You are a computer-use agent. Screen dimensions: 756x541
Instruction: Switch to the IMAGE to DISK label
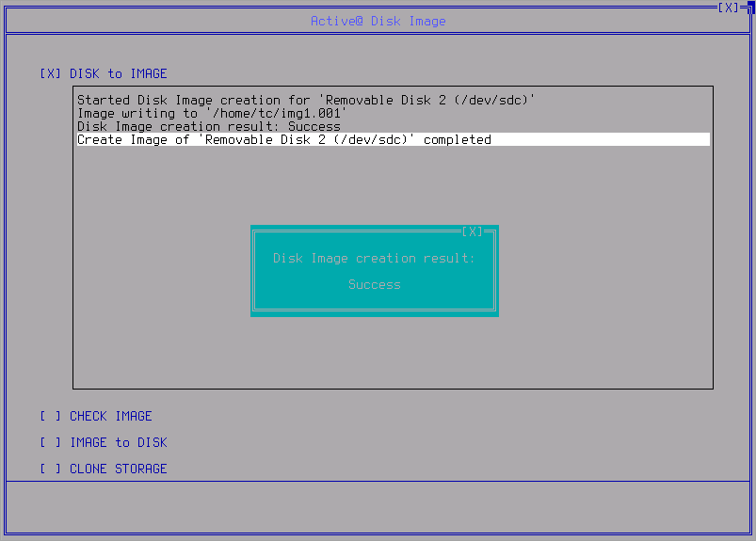point(118,442)
